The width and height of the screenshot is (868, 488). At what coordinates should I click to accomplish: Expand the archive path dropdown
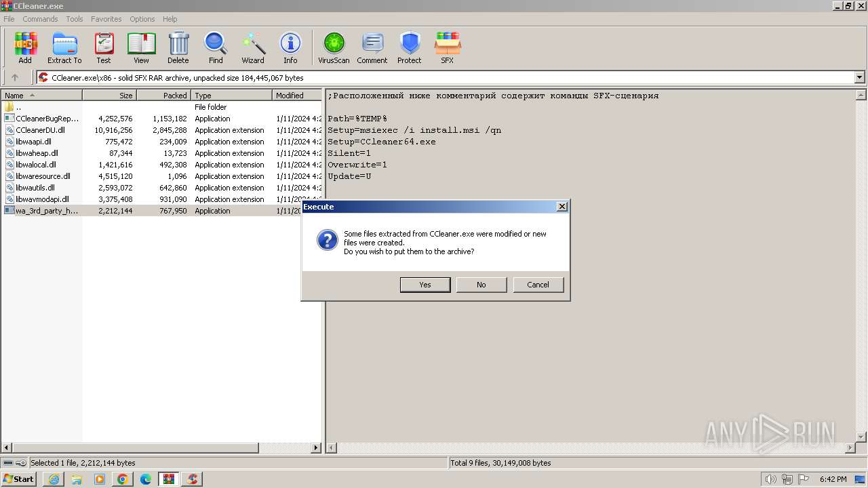860,77
